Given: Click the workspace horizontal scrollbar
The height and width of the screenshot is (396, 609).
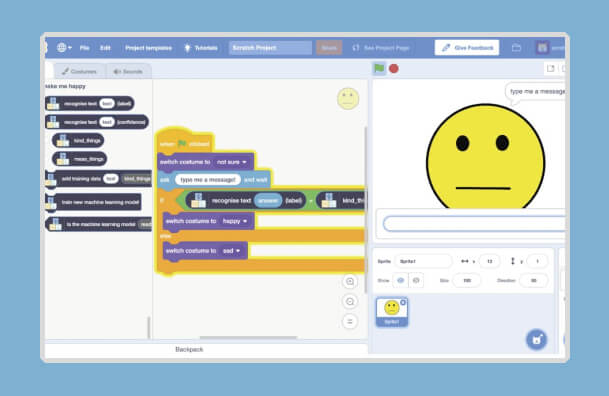Looking at the screenshot, I should pos(249,337).
